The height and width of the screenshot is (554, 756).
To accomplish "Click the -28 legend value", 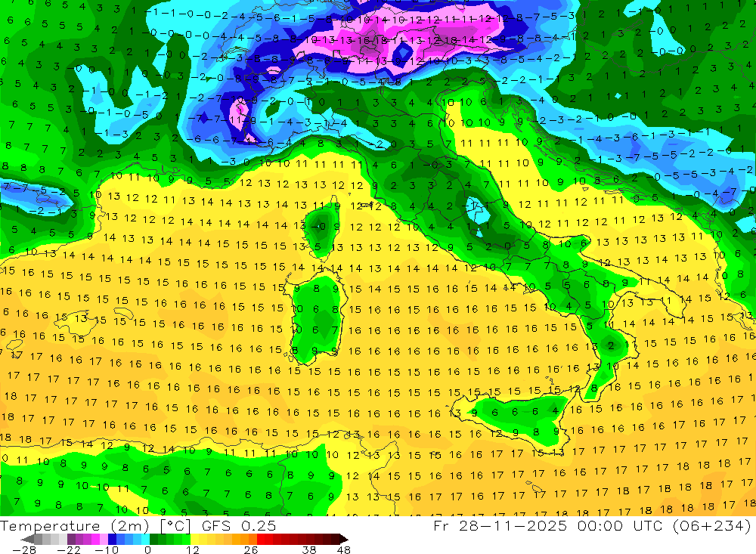I will pyautogui.click(x=23, y=549).
